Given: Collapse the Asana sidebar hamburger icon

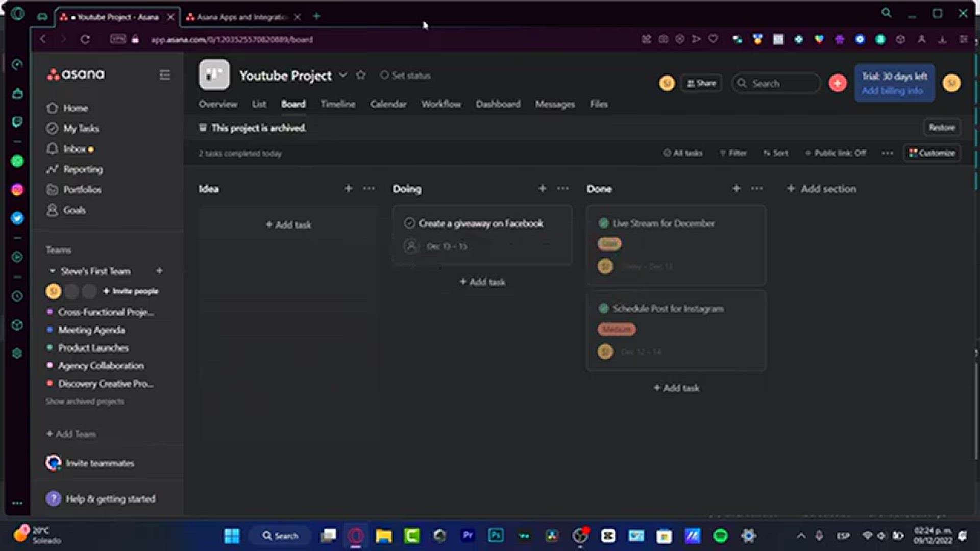Looking at the screenshot, I should (164, 75).
